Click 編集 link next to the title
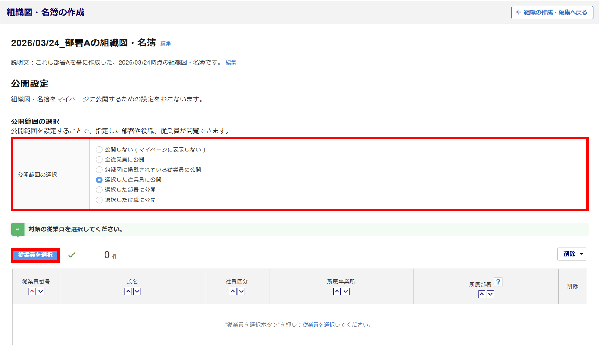Viewport: 599px width, 364px height. coord(165,44)
